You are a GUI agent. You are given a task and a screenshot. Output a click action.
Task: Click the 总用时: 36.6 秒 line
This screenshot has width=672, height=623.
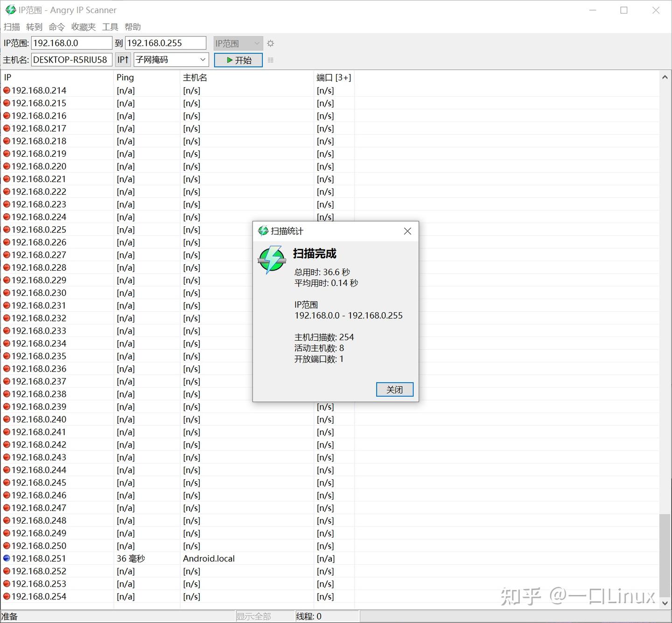click(322, 272)
